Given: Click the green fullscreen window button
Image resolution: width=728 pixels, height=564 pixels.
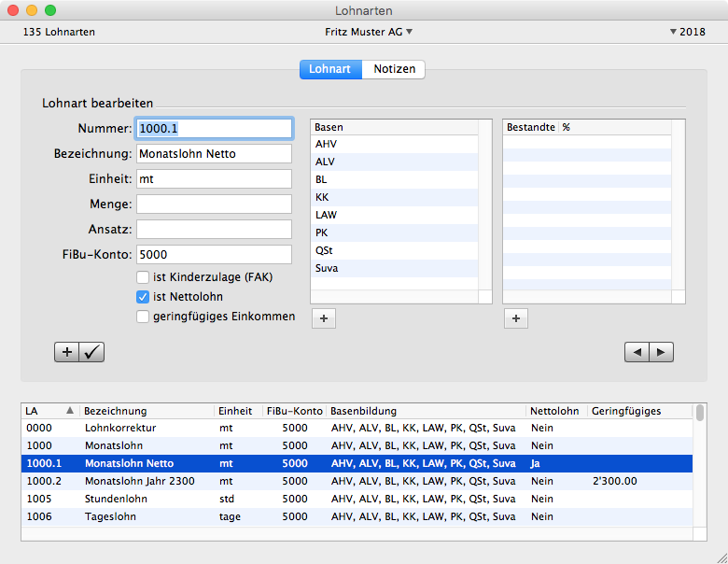Looking at the screenshot, I should (50, 10).
